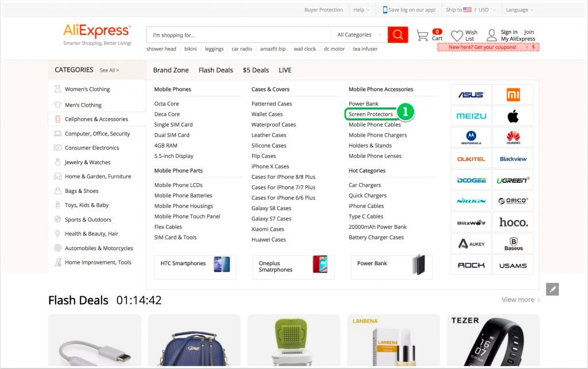Open the Wallet Cases link
Screen dimensions: 588x369
point(267,114)
